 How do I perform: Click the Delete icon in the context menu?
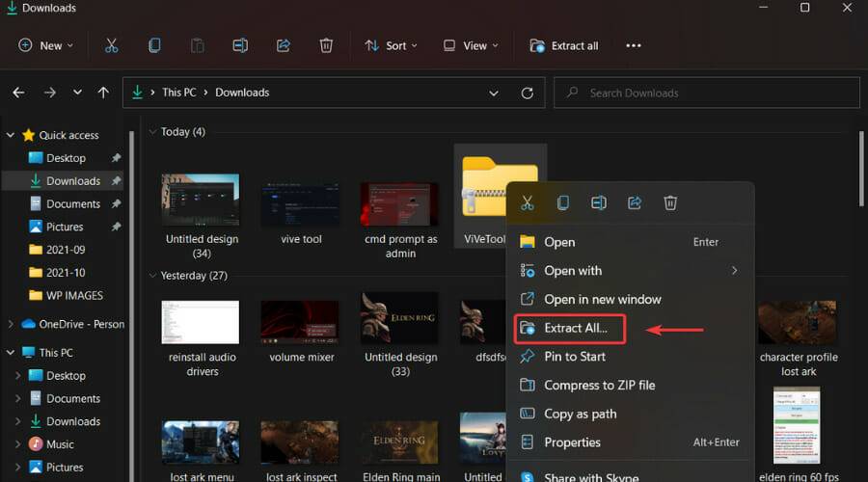coord(670,202)
